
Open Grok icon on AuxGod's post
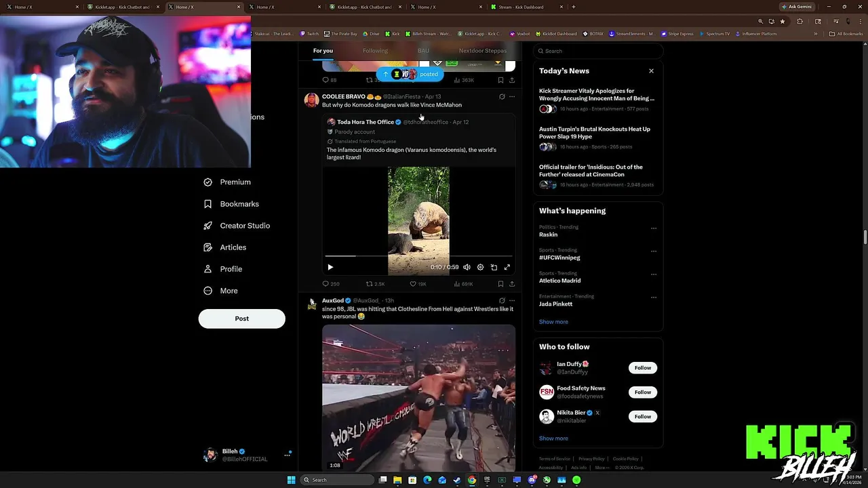(x=502, y=300)
